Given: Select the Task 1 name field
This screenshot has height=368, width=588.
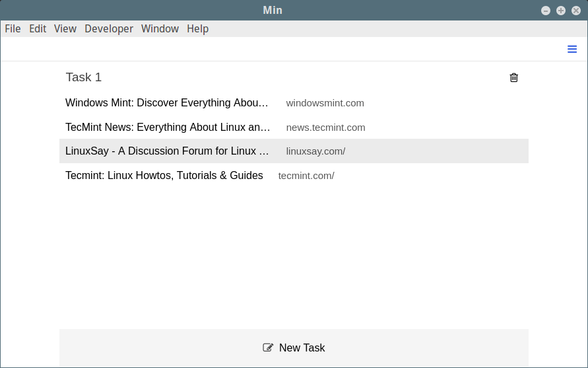Looking at the screenshot, I should click(x=83, y=77).
